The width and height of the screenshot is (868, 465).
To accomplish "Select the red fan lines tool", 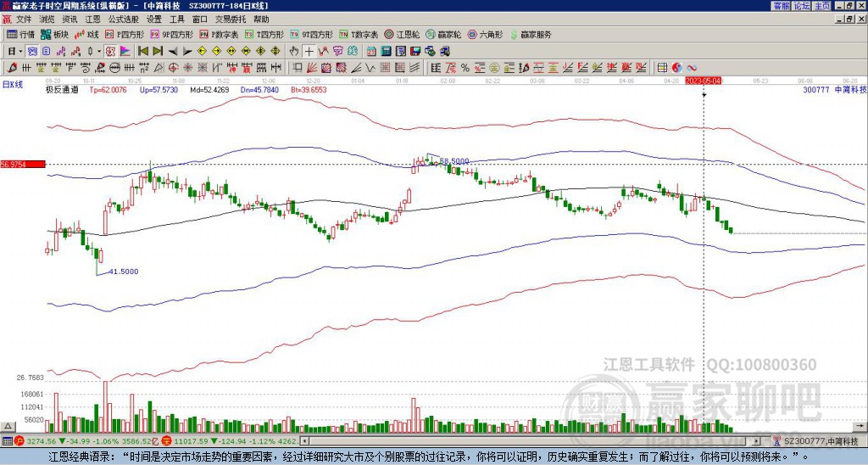I will click(x=312, y=68).
